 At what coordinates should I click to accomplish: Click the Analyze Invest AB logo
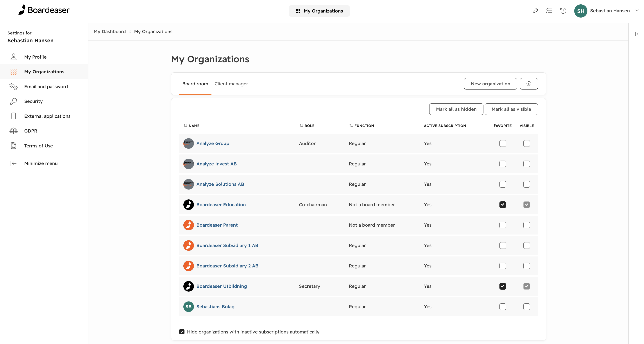(x=188, y=164)
